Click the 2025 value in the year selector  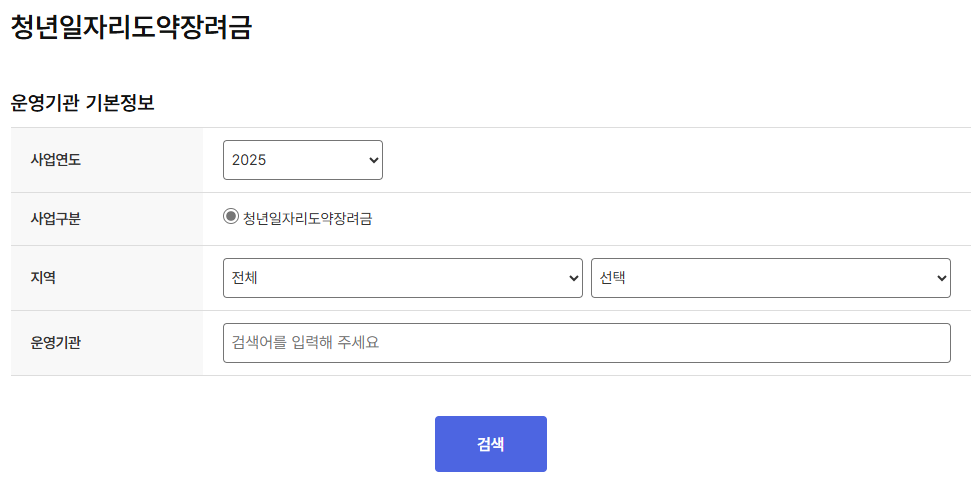pos(249,160)
